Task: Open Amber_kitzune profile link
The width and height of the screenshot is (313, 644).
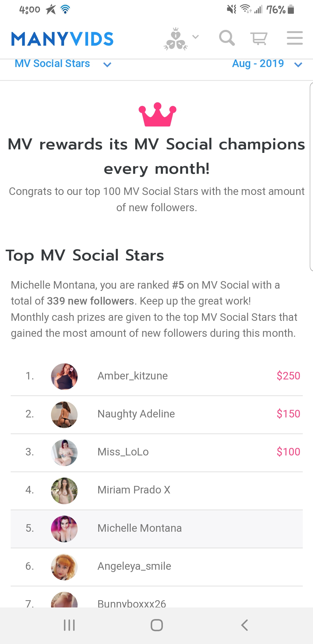Action: coord(132,376)
